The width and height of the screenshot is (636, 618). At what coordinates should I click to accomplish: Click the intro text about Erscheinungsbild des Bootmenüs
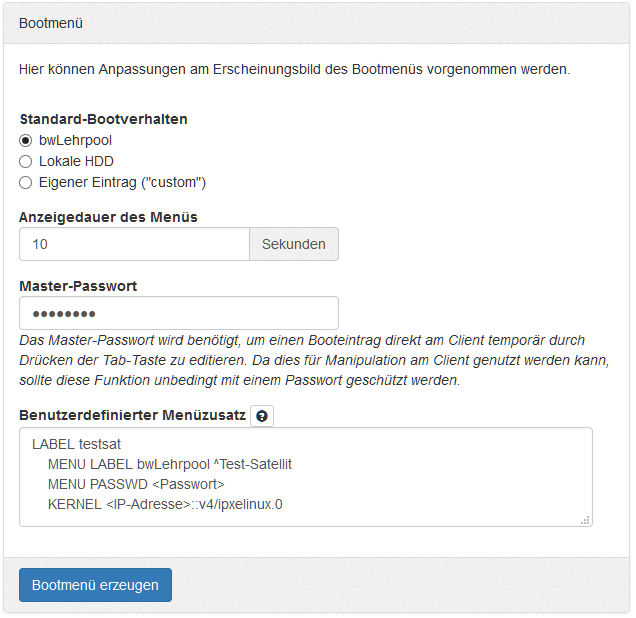point(294,70)
